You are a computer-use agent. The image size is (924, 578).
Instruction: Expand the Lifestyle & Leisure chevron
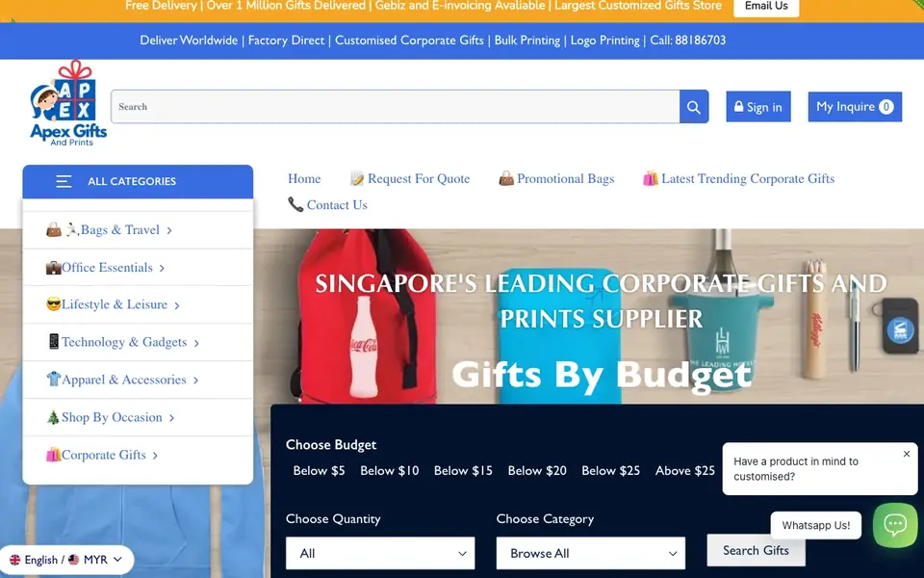pyautogui.click(x=176, y=305)
